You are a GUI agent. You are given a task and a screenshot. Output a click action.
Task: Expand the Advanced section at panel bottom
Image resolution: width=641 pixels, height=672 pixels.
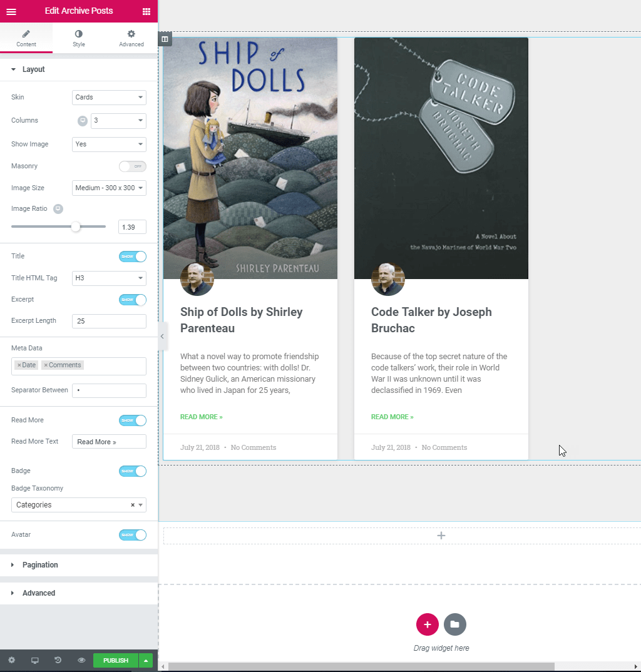coord(79,593)
